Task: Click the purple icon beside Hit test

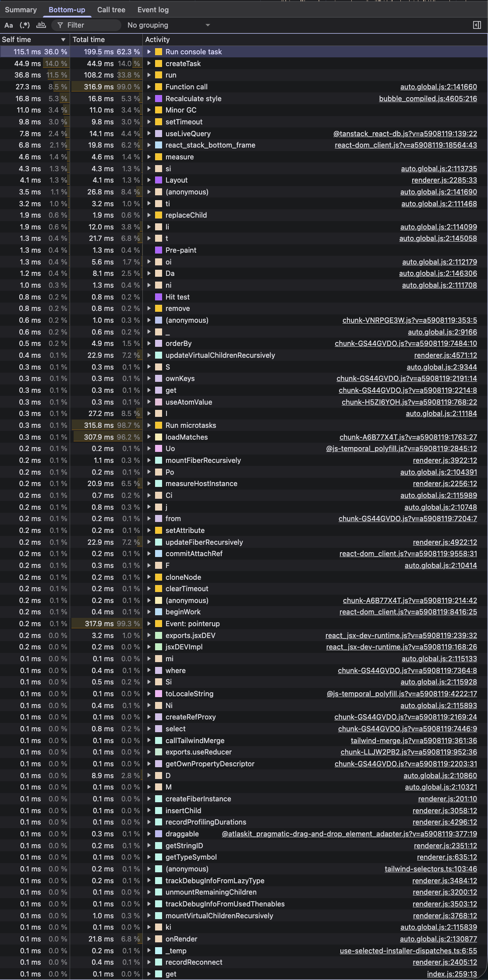Action: 159,297
